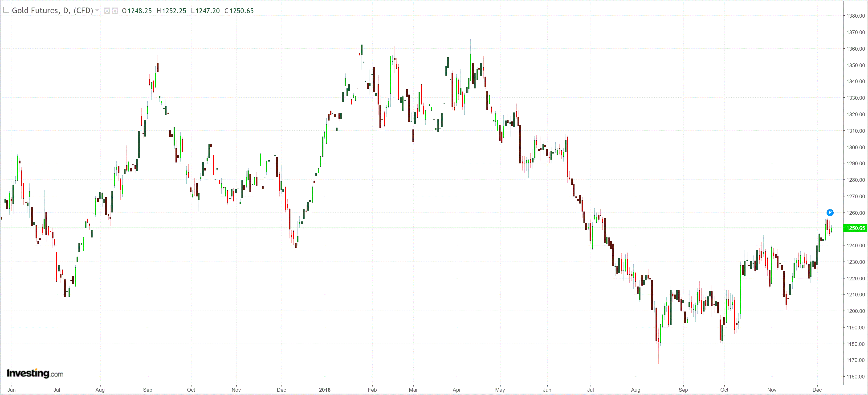Click the Dec label at the time axis end

pyautogui.click(x=817, y=390)
